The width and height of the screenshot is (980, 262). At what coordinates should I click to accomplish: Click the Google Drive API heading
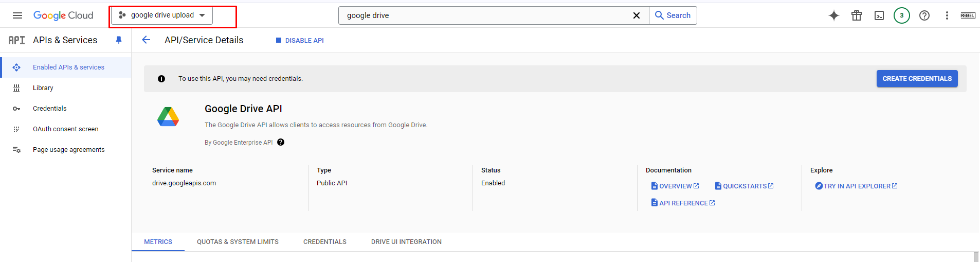pyautogui.click(x=243, y=109)
